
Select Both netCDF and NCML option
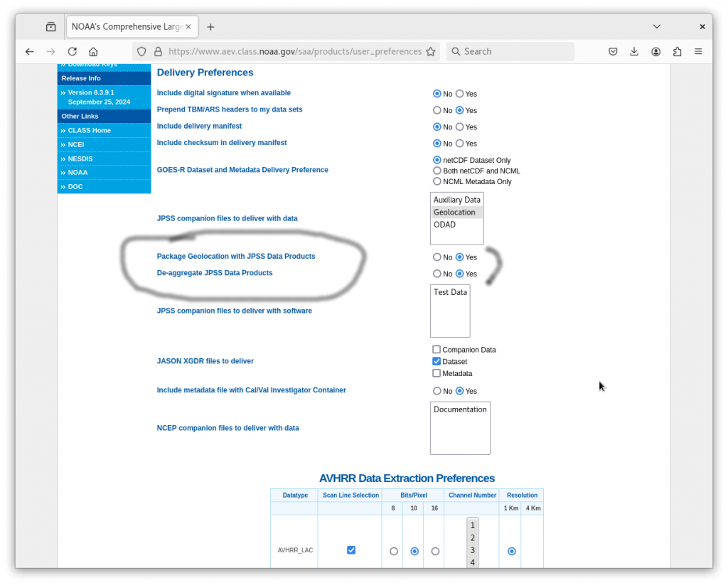coord(437,171)
